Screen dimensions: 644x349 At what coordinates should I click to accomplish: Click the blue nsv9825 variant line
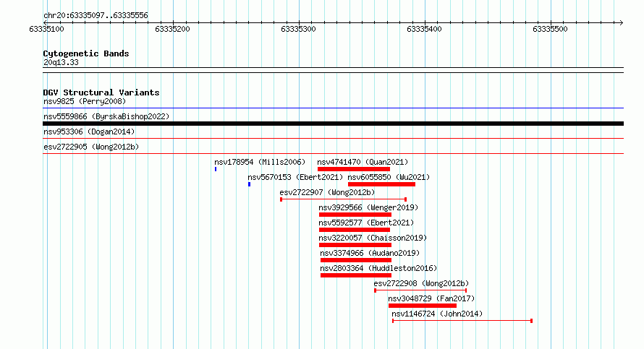click(333, 108)
